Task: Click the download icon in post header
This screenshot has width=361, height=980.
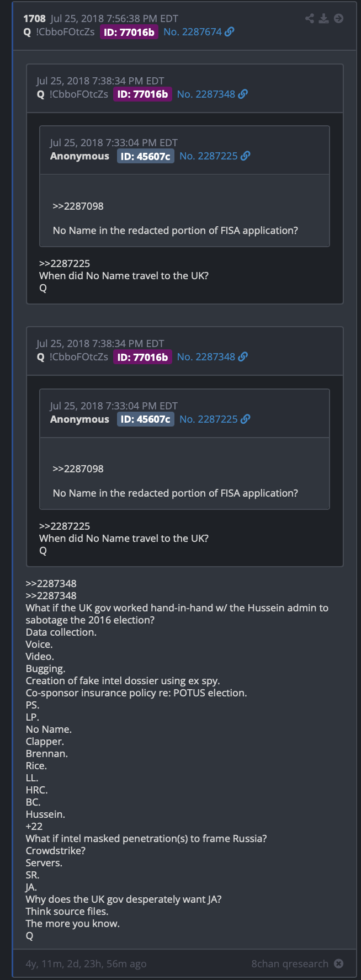Action: click(x=324, y=18)
